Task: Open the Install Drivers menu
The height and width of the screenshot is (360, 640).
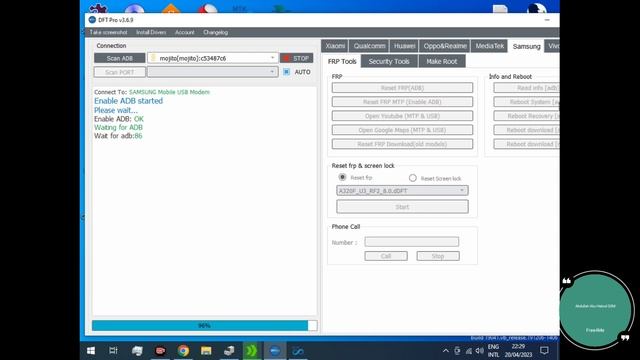Action: (x=151, y=32)
